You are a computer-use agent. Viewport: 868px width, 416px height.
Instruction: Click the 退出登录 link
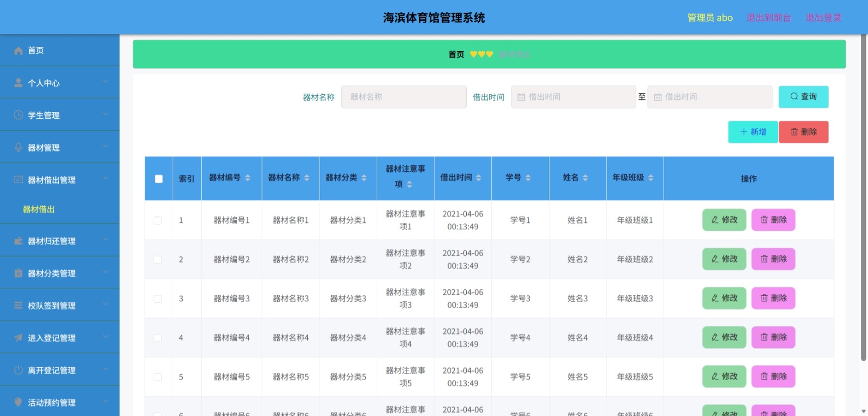pos(823,18)
